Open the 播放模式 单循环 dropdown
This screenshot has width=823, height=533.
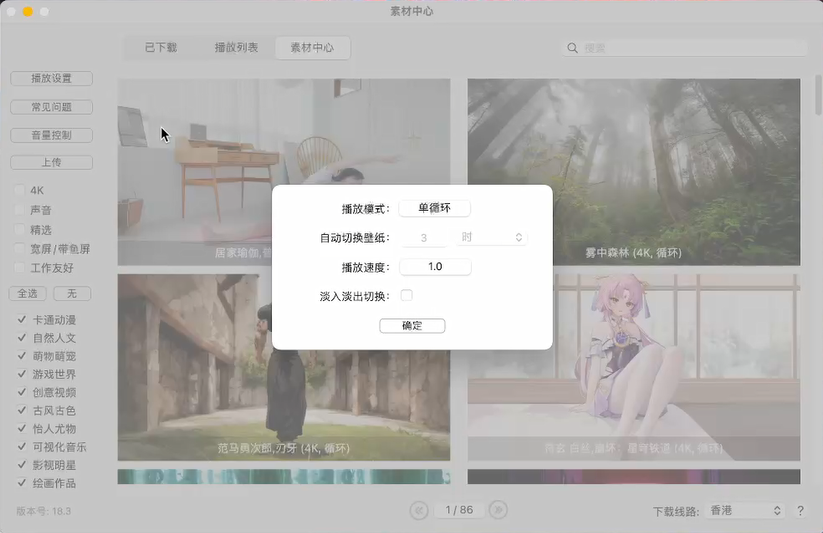pyautogui.click(x=434, y=208)
